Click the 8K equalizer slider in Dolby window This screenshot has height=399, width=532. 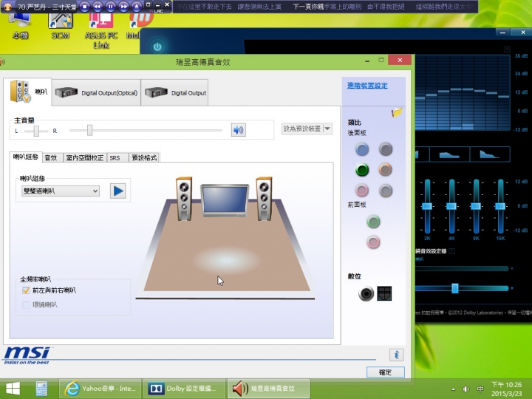(476, 206)
